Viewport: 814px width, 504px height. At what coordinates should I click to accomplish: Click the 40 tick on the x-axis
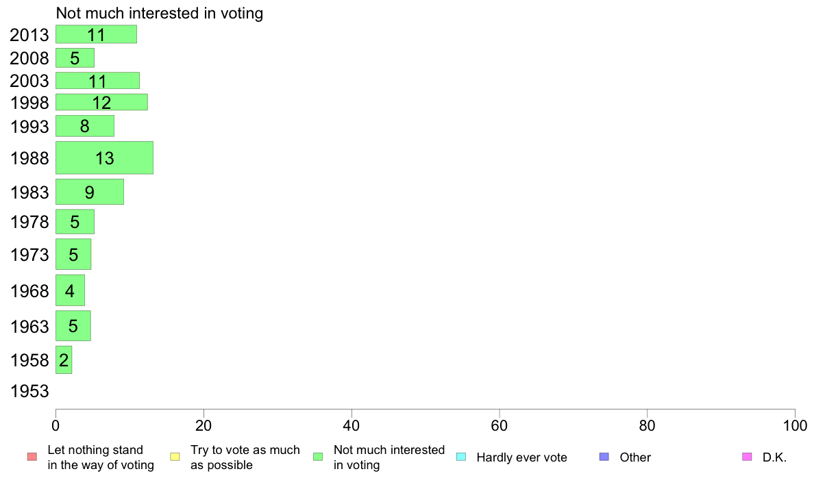tap(351, 426)
